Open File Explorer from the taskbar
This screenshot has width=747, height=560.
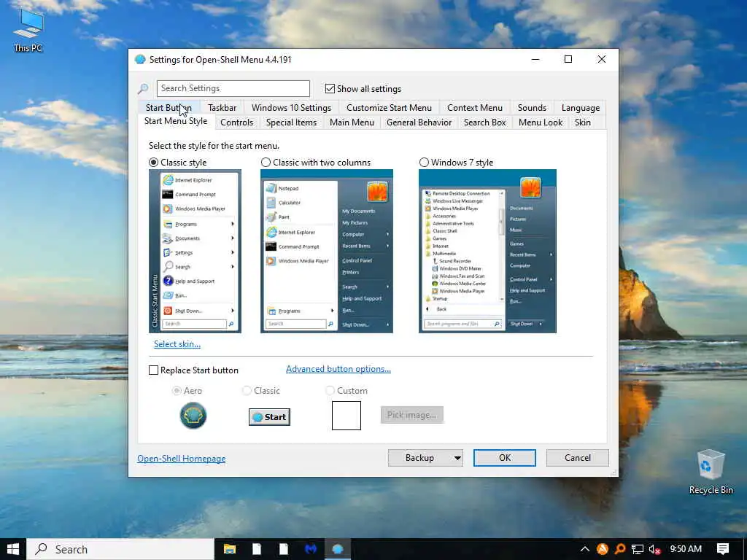(x=230, y=549)
